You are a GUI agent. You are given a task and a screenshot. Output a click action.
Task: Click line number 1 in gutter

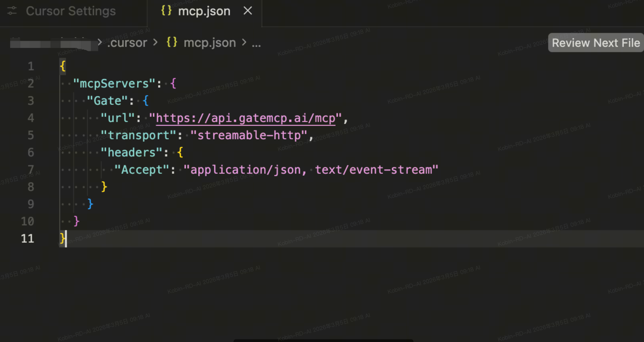pyautogui.click(x=31, y=66)
